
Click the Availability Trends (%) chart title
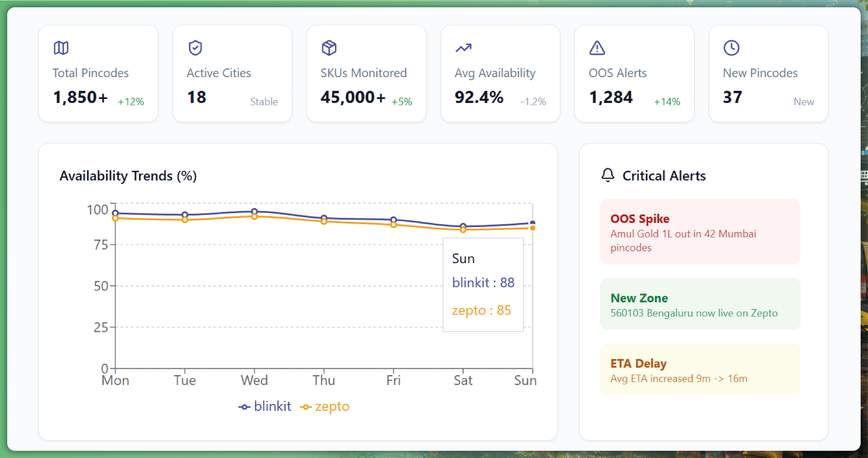(128, 176)
